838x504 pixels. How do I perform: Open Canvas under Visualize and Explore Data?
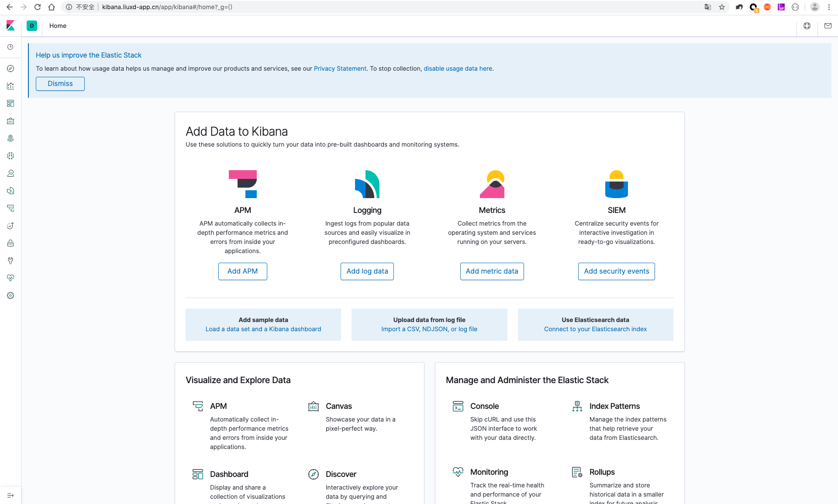pos(339,406)
